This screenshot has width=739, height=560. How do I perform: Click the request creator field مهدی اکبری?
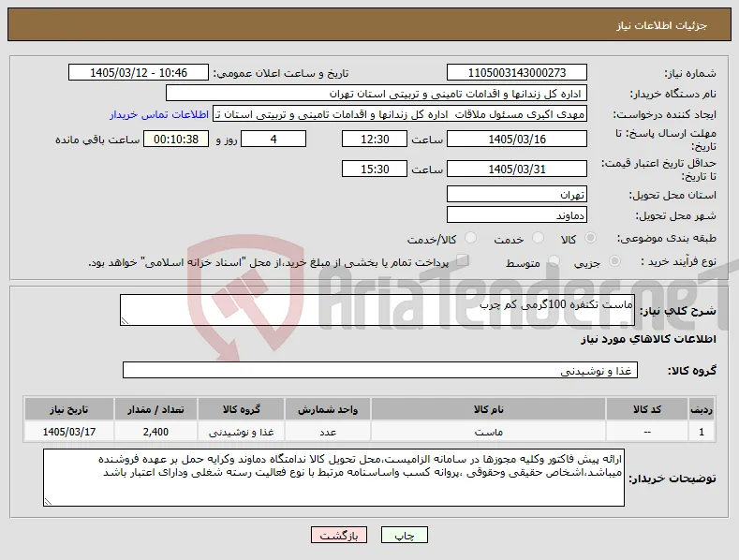400,114
